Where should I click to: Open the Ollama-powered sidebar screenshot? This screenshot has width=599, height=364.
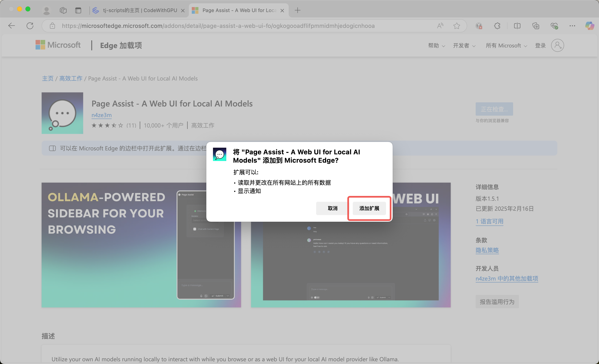pos(141,245)
